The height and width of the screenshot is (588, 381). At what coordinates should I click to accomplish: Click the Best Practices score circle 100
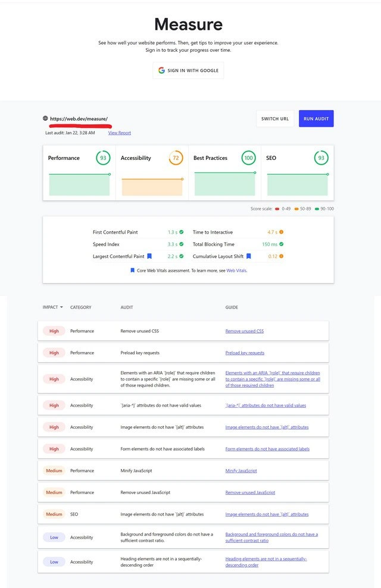pos(248,158)
